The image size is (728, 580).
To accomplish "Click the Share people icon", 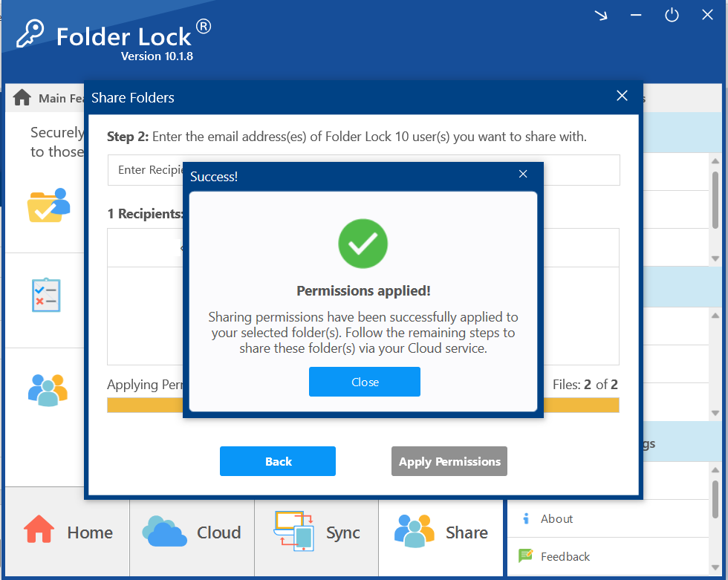I will coord(414,530).
